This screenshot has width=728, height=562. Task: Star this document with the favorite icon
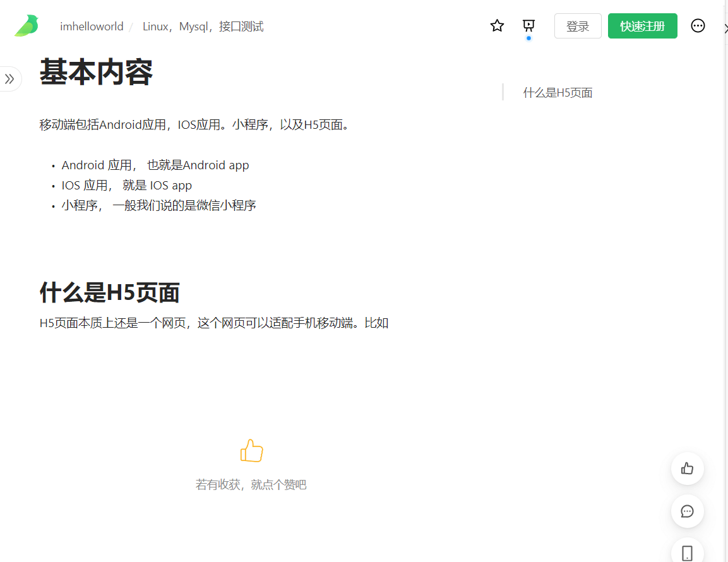pos(497,25)
